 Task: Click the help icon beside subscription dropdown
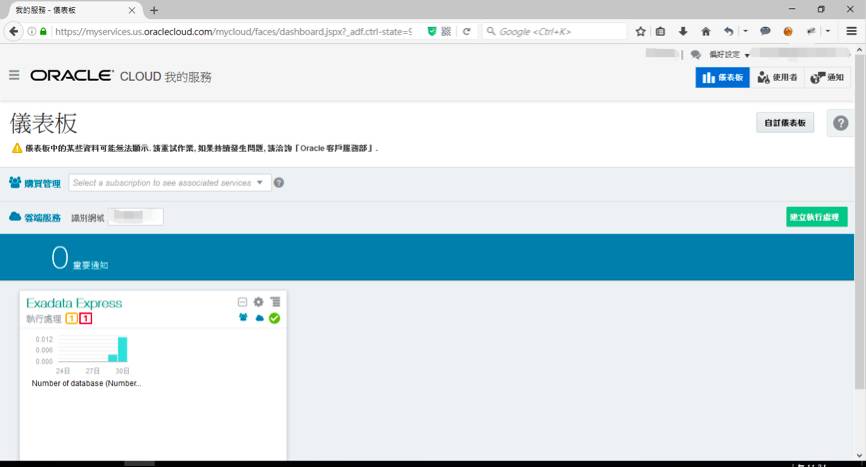pyautogui.click(x=279, y=183)
